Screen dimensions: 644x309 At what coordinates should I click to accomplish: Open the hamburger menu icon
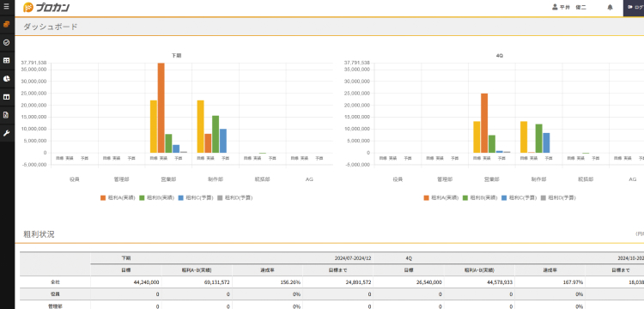[x=6, y=7]
